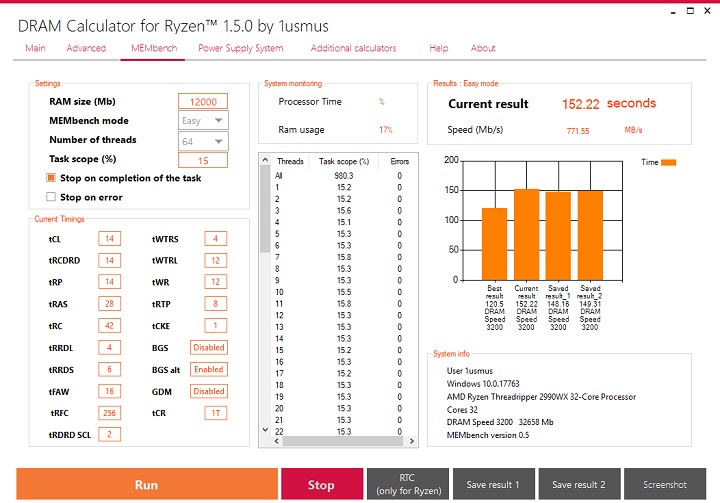Screen dimensions: 720x503
Task: Click threads list scroll down arrow
Action: click(265, 430)
